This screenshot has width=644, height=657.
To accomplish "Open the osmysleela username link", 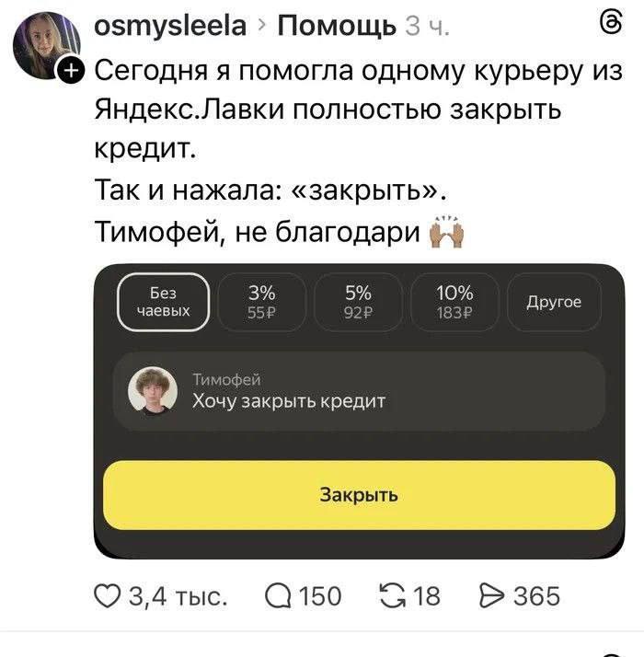I will coord(170,27).
